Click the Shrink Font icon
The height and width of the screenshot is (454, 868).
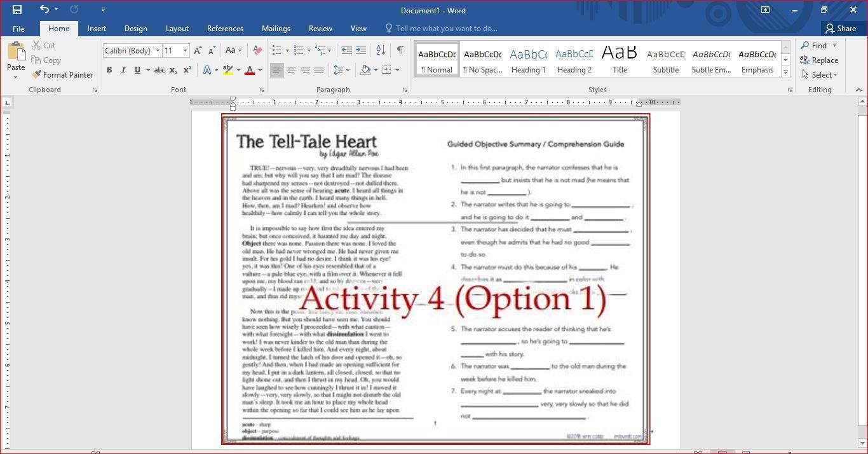(212, 51)
